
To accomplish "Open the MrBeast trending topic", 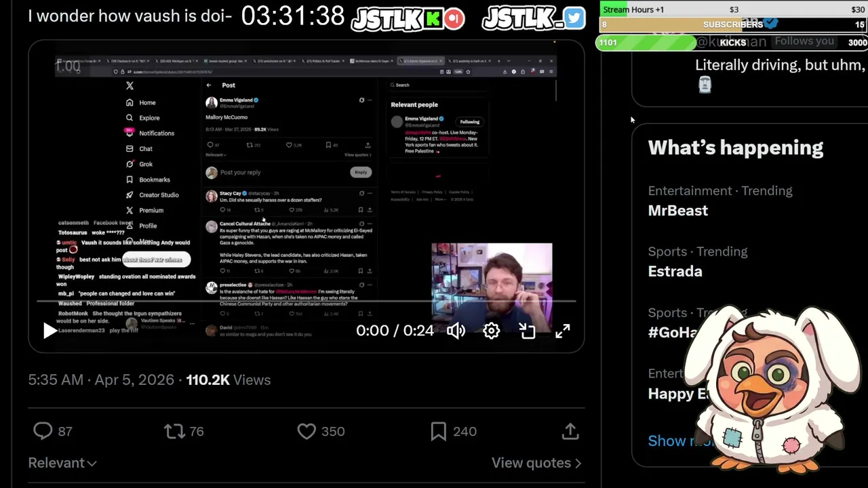I will click(678, 211).
